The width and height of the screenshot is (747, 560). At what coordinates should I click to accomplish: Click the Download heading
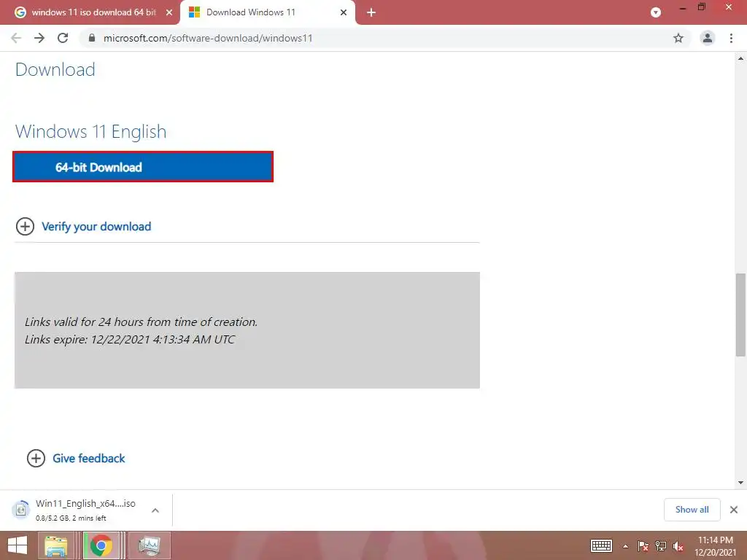(x=55, y=69)
